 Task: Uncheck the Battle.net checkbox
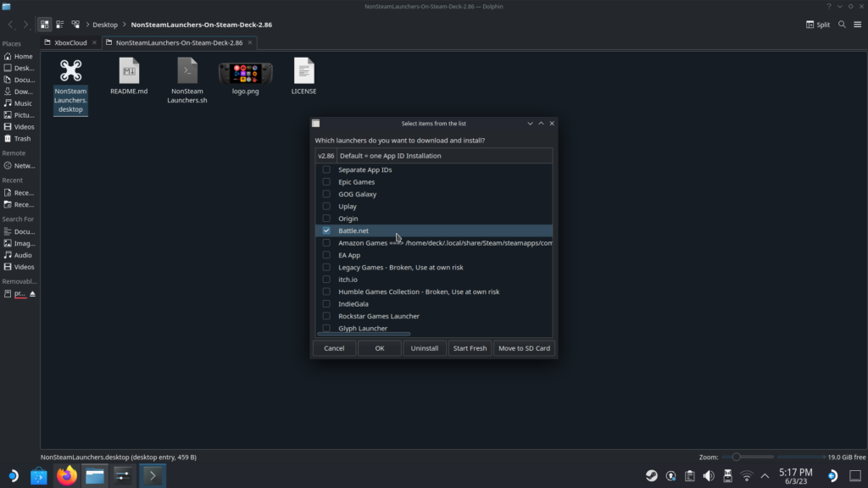coord(326,230)
